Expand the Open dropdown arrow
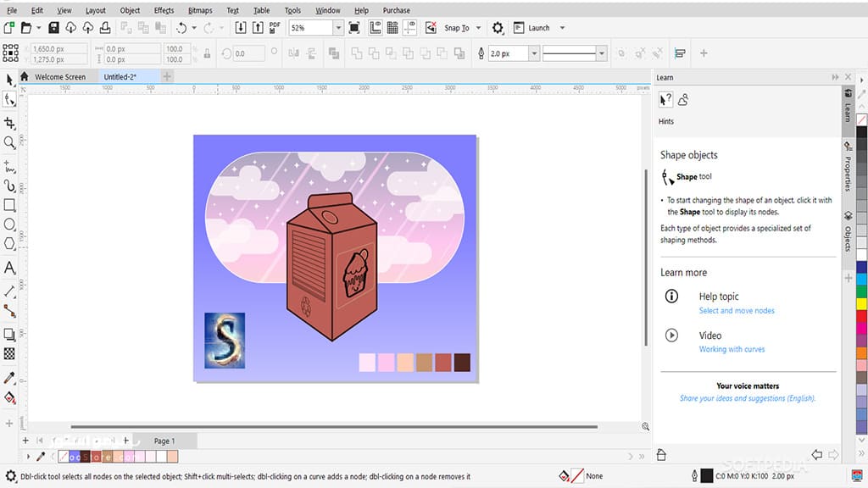868x488 pixels. tap(39, 28)
